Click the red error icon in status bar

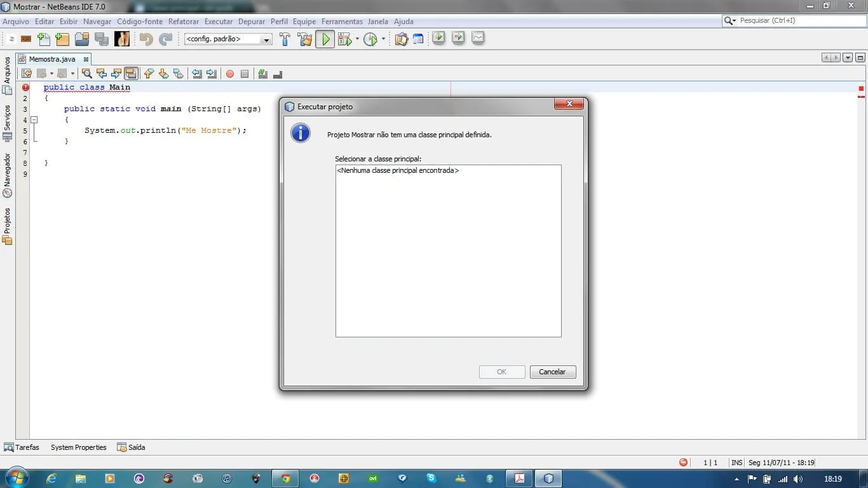click(x=683, y=463)
